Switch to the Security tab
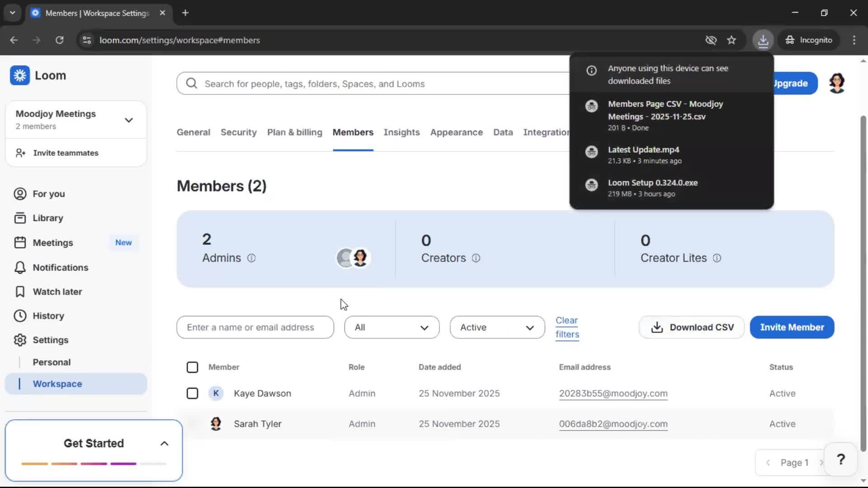The height and width of the screenshot is (488, 868). 238,132
